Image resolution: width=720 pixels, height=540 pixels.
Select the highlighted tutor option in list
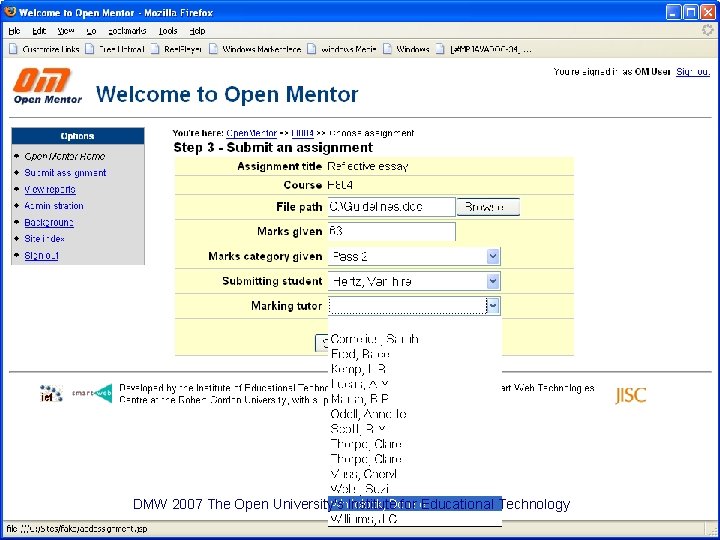[415, 504]
